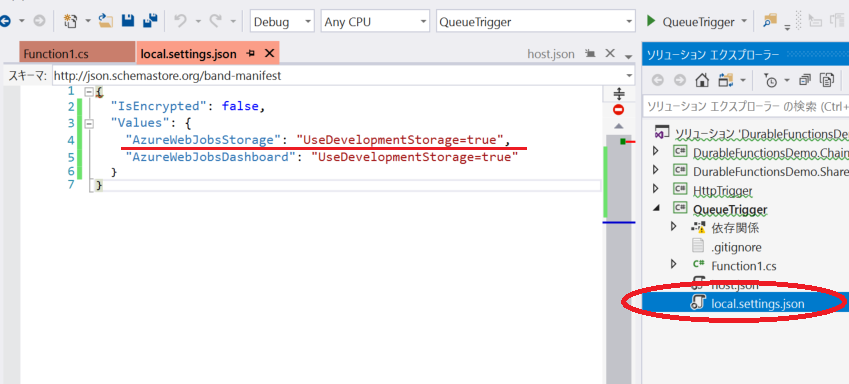
Task: Open the Debug configuration dropdown
Action: [282, 22]
